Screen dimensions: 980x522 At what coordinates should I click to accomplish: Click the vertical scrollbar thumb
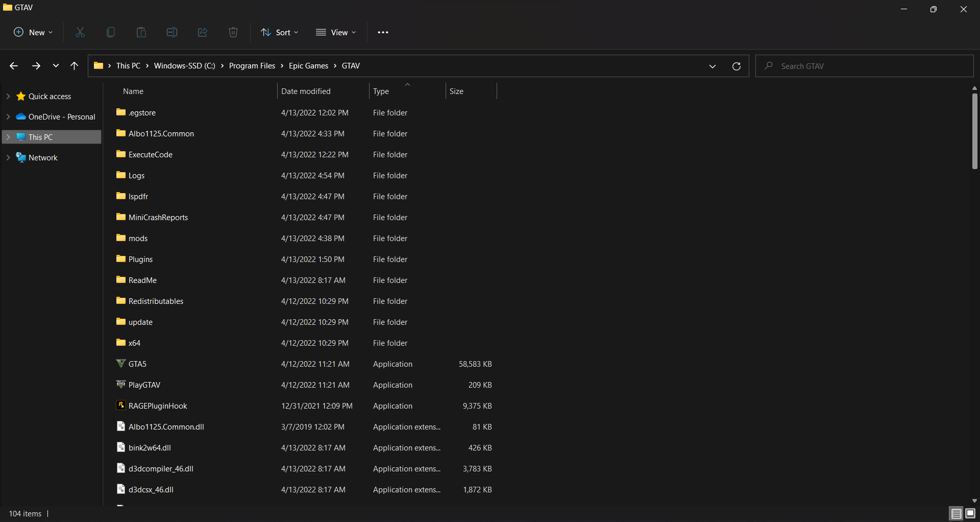(974, 131)
